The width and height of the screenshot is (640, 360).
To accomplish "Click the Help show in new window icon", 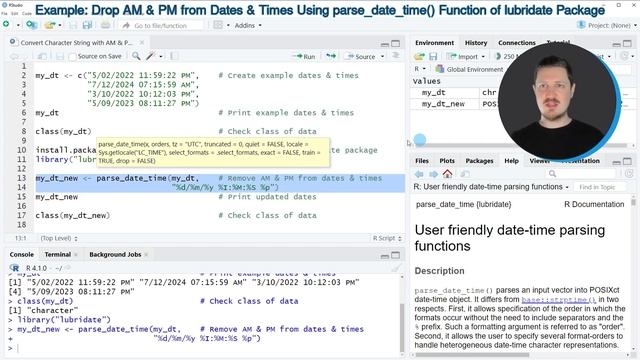I will (465, 174).
